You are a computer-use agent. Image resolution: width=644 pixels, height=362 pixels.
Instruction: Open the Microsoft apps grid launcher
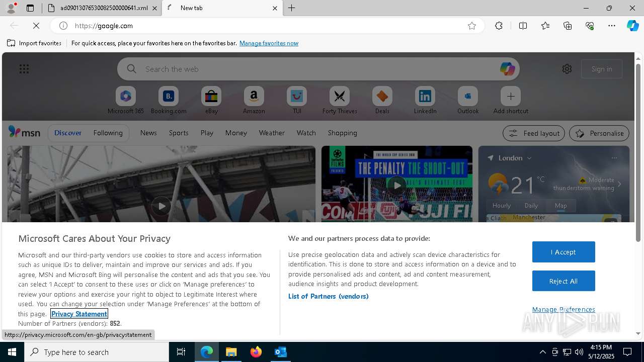(24, 69)
